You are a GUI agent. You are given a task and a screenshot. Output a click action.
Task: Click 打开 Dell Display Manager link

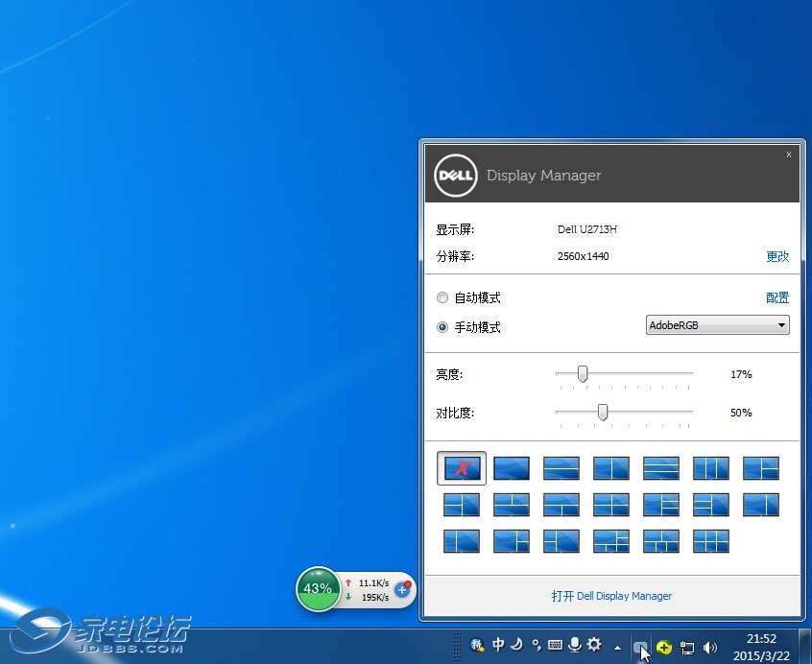click(611, 596)
